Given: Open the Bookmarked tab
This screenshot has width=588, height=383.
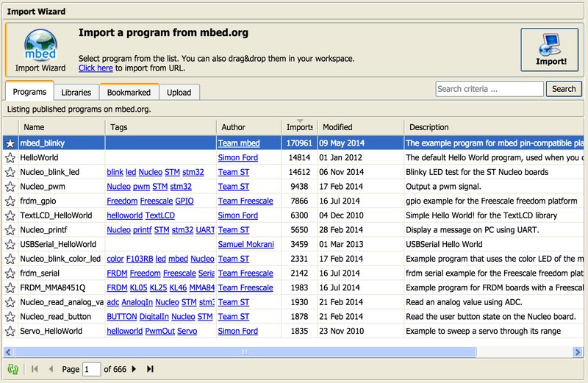Looking at the screenshot, I should [129, 93].
